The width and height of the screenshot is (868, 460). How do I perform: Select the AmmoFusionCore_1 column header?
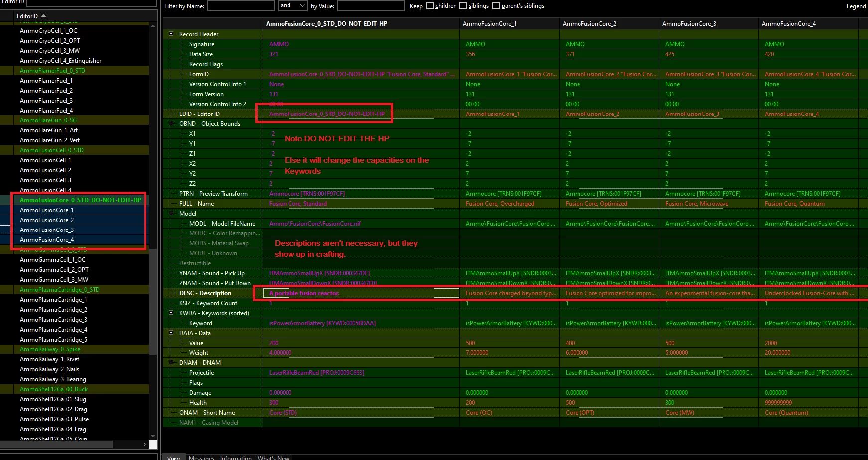tap(509, 24)
